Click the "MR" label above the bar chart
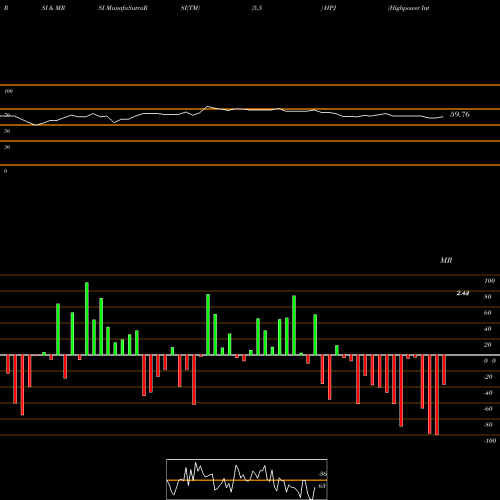500x500 pixels. coord(446,260)
